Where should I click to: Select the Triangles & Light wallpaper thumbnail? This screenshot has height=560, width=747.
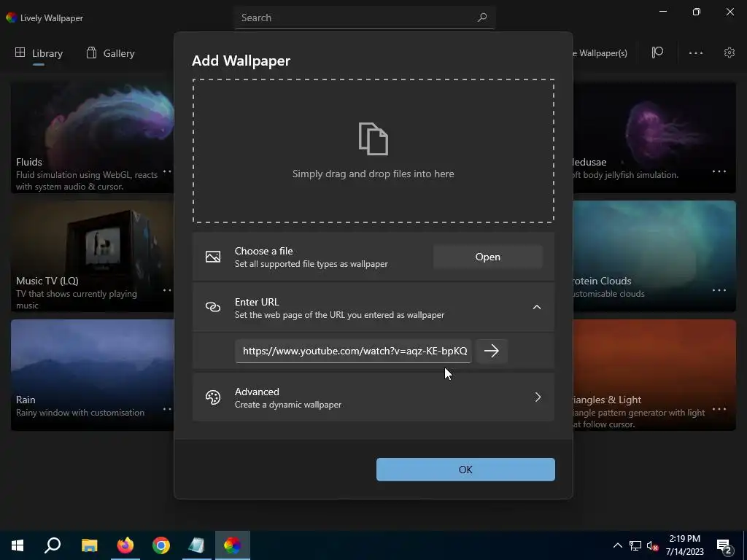(x=654, y=375)
